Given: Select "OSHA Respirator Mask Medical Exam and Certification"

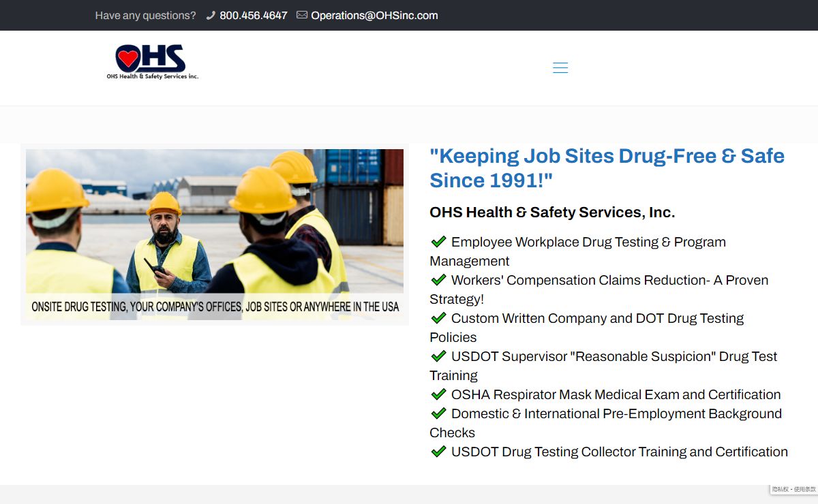Looking at the screenshot, I should (x=616, y=394).
